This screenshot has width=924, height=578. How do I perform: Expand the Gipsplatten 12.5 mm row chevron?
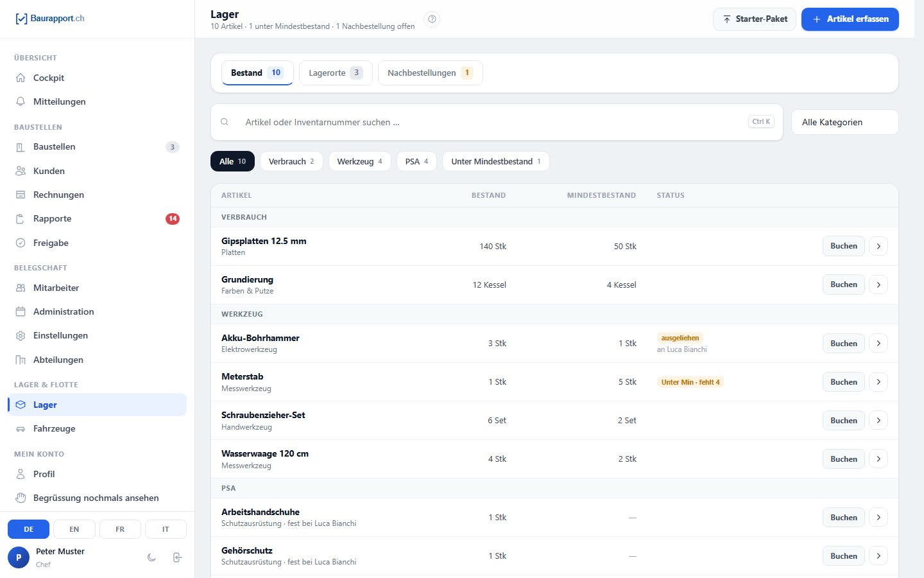[878, 246]
